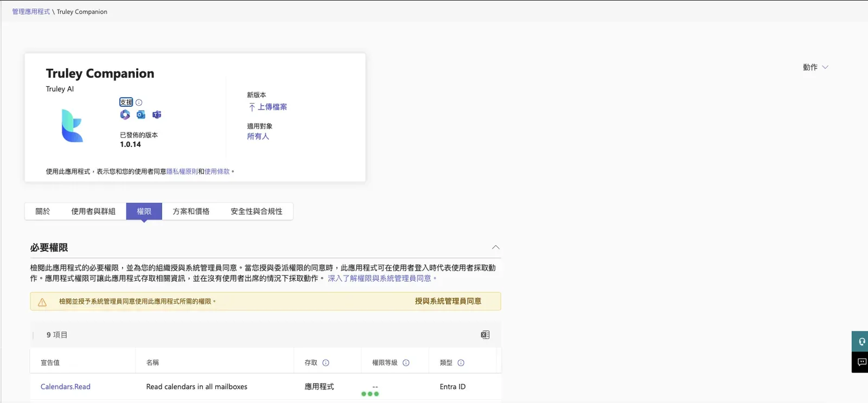Click the 支援 label

[126, 103]
